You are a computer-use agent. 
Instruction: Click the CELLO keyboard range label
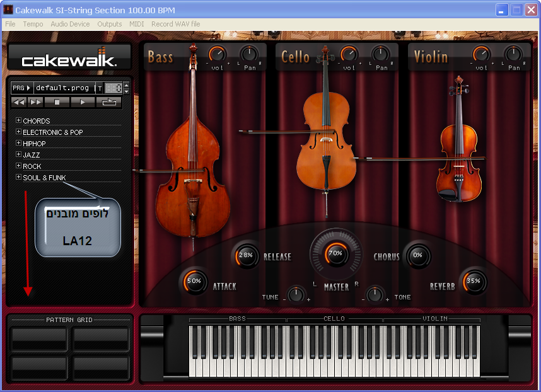pos(334,319)
